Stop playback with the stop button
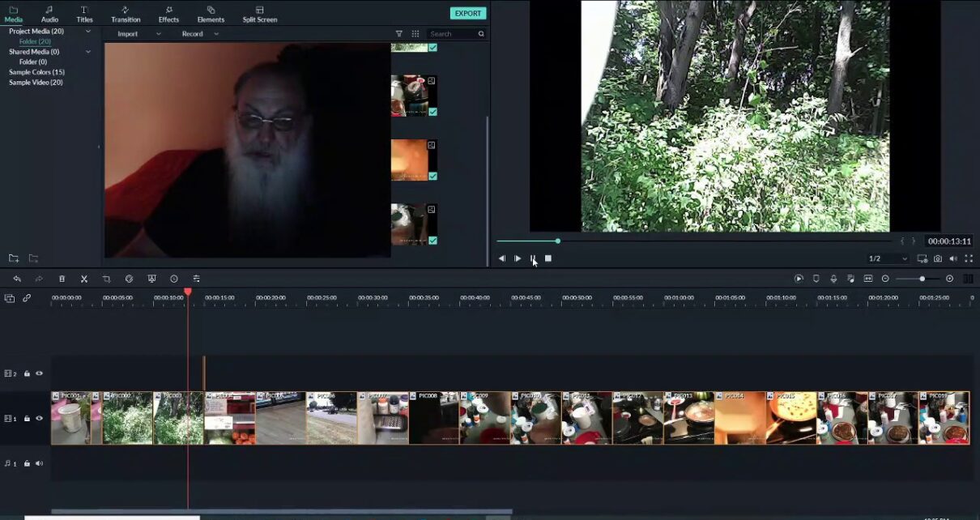The width and height of the screenshot is (980, 520). pos(548,258)
